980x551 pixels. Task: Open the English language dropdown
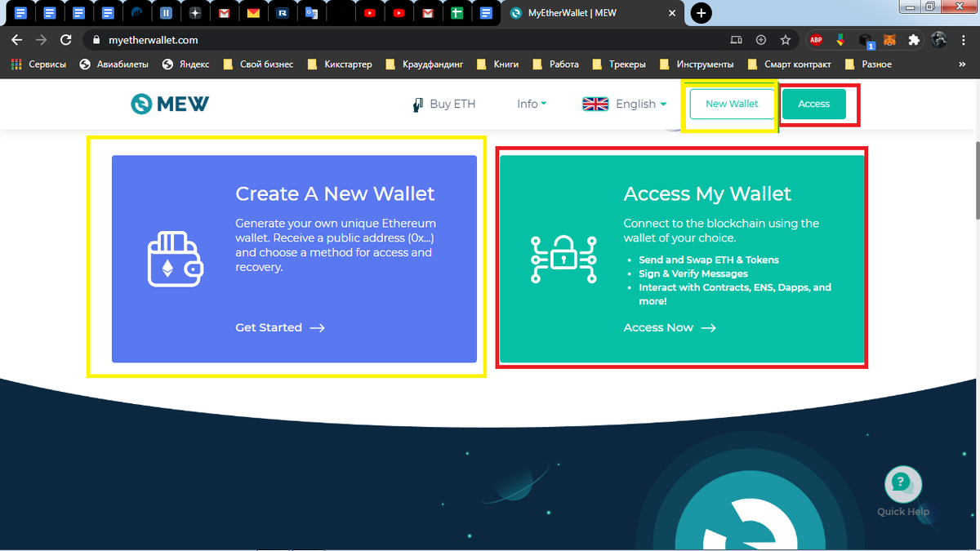click(x=641, y=104)
